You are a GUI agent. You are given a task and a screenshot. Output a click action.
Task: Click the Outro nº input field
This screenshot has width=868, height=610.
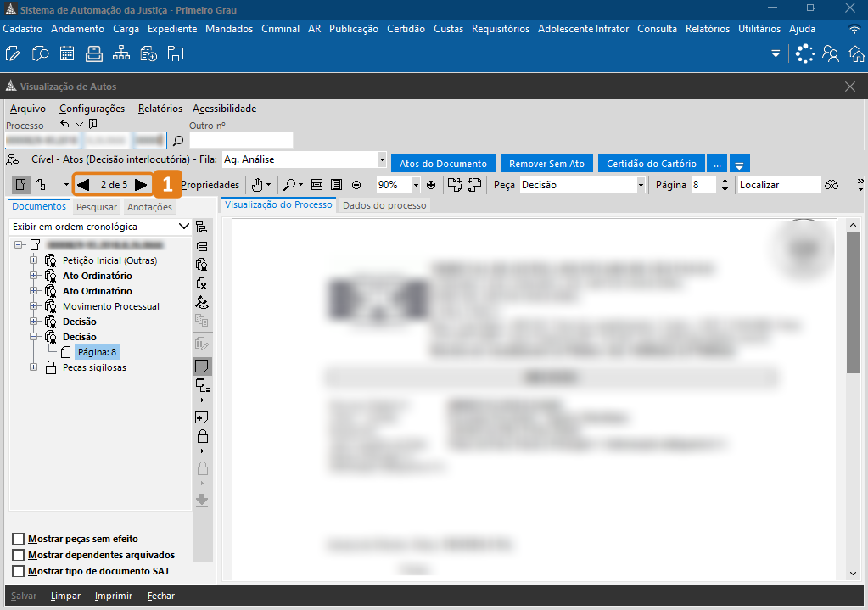(241, 141)
